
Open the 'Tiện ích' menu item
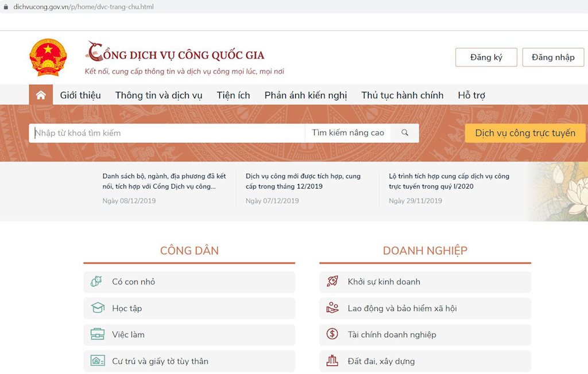233,95
